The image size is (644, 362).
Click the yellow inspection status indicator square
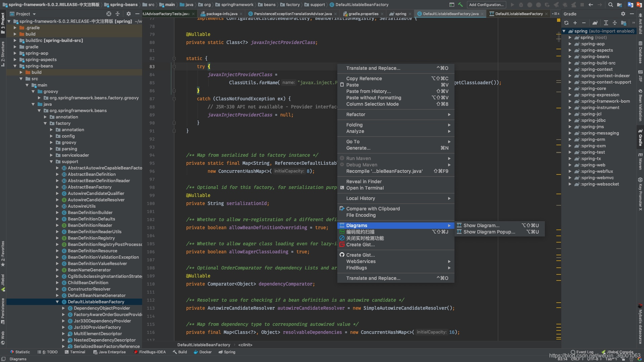559,20
